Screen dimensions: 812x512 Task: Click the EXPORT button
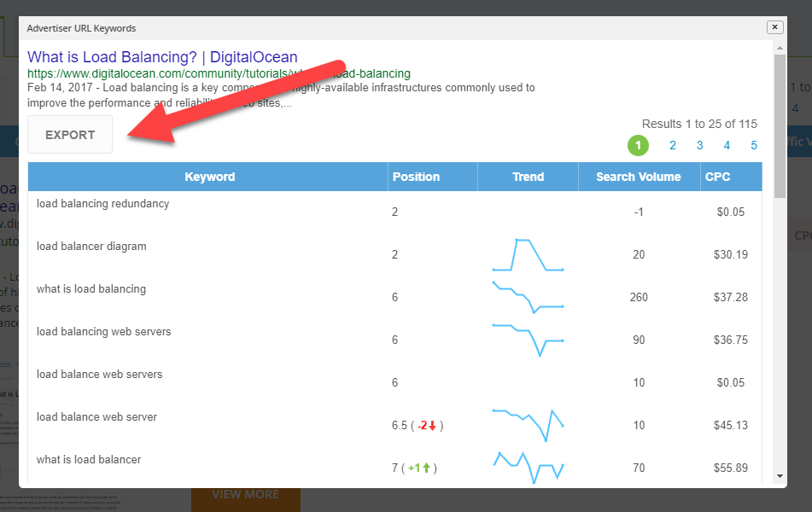click(x=70, y=135)
